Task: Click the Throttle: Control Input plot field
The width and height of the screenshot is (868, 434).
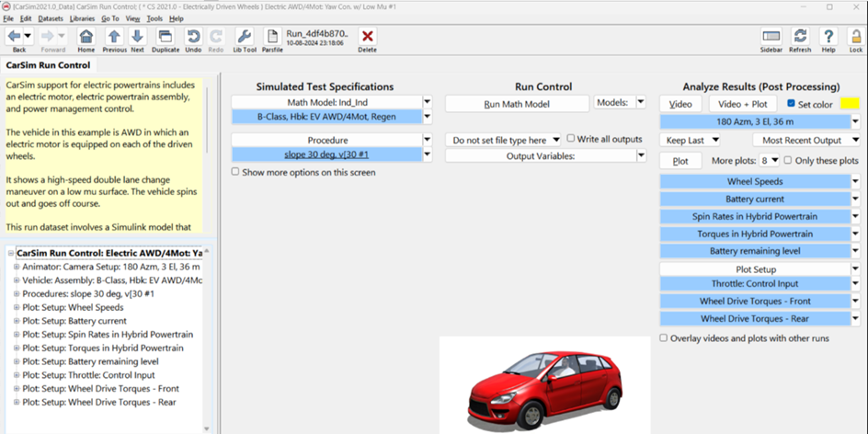Action: click(755, 283)
